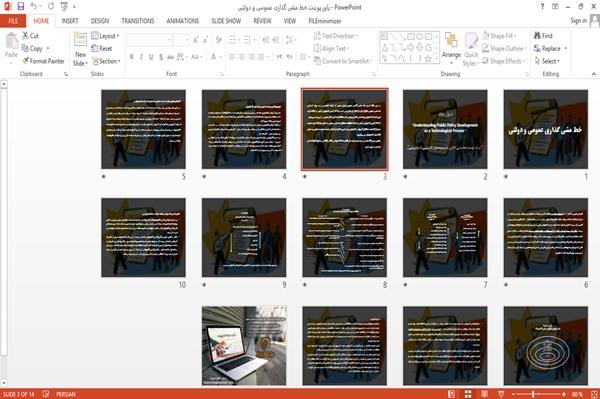Image resolution: width=600 pixels, height=399 pixels.
Task: Open Quick Styles gallery
Action: [x=471, y=49]
